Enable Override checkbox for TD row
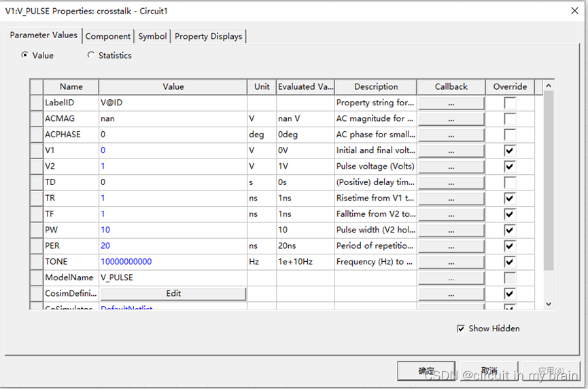 [x=510, y=182]
